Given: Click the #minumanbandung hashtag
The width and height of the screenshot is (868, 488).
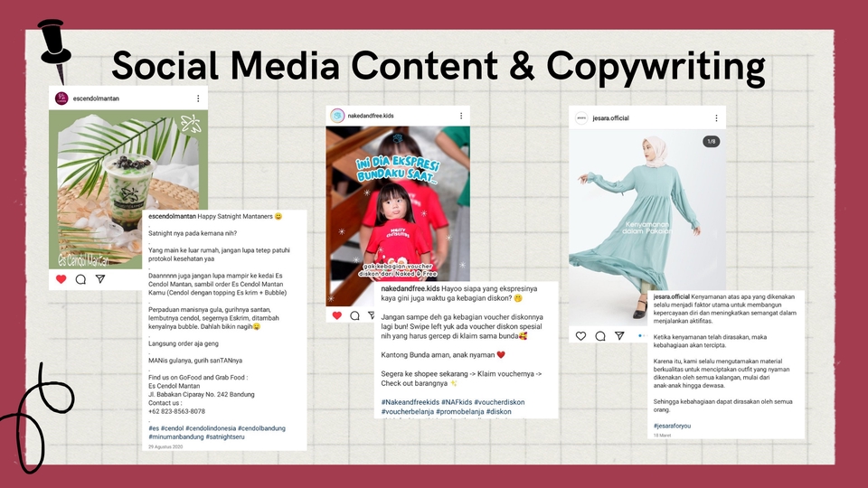Looking at the screenshot, I should [x=176, y=437].
